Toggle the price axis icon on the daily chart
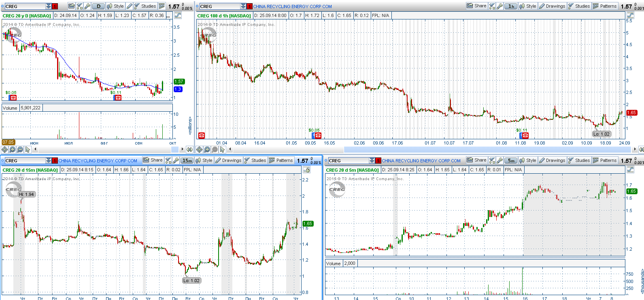Viewport: 644px width, 300px height. coord(178,15)
